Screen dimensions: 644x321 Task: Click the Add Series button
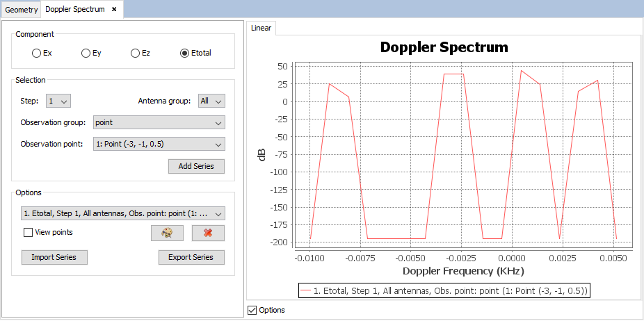pyautogui.click(x=196, y=166)
